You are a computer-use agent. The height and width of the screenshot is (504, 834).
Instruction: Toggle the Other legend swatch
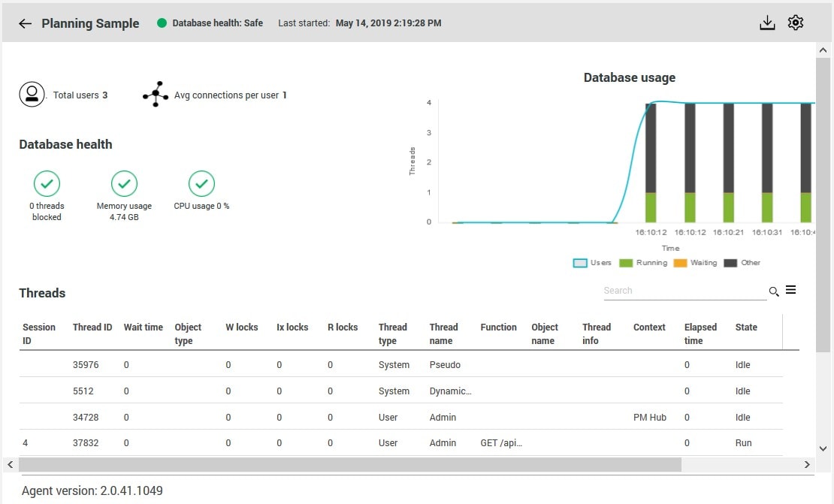730,263
